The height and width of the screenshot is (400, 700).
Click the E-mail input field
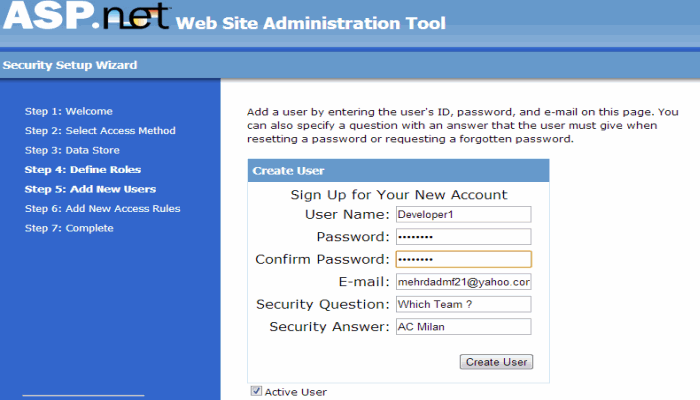coord(463,282)
